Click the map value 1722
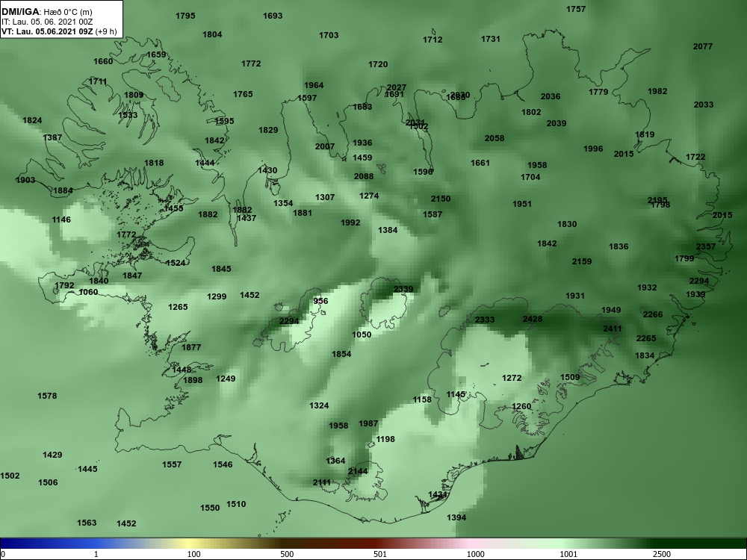The image size is (747, 560). (x=695, y=157)
